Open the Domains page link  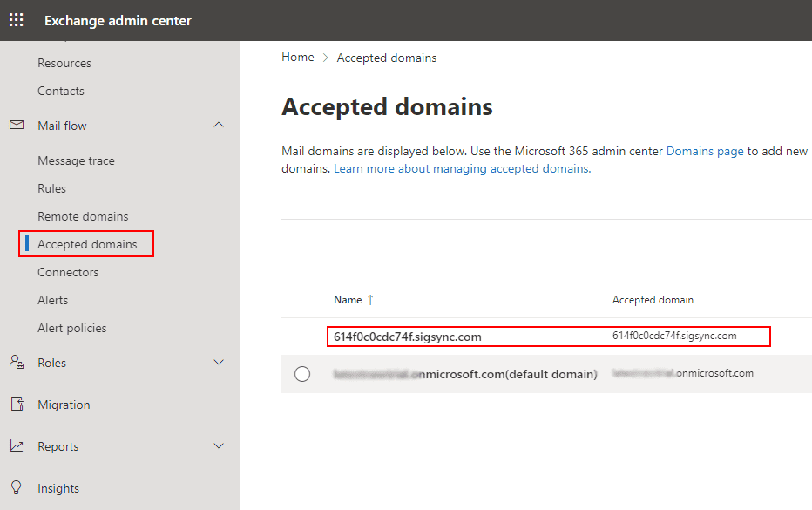pos(704,151)
